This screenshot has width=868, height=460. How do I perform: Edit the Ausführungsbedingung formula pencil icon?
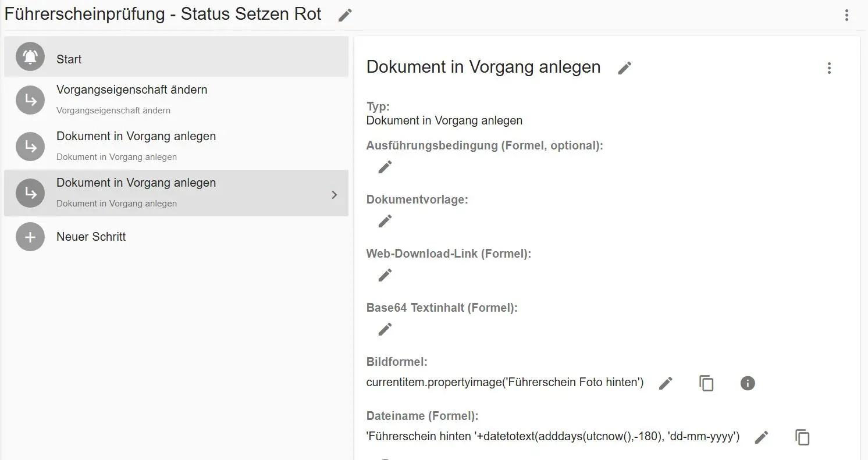(x=385, y=166)
